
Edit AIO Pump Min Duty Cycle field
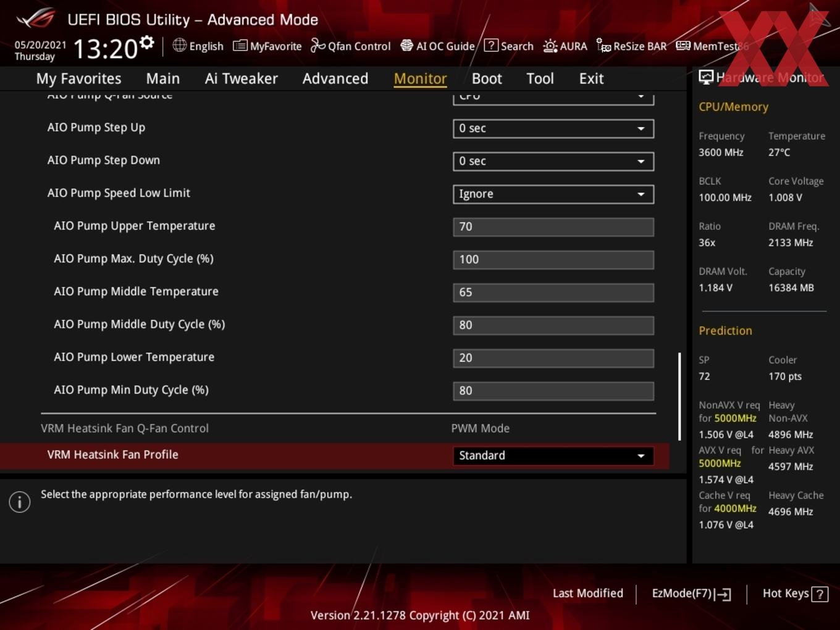(553, 390)
